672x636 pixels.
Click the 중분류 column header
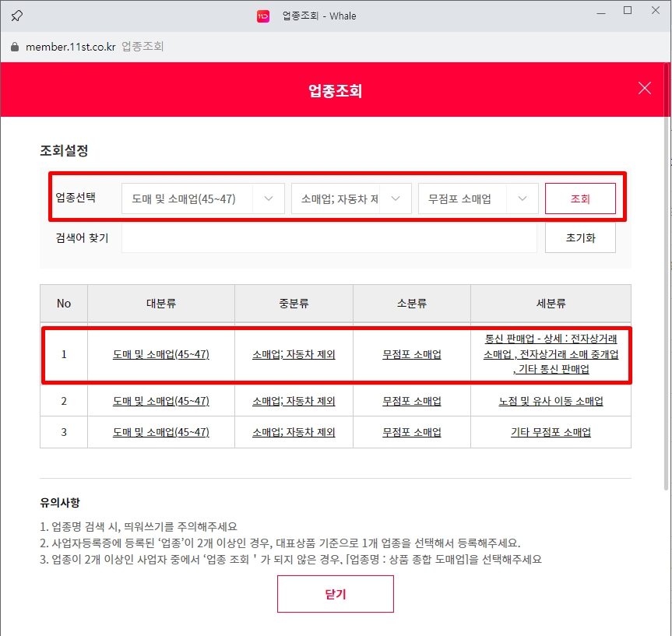point(294,304)
